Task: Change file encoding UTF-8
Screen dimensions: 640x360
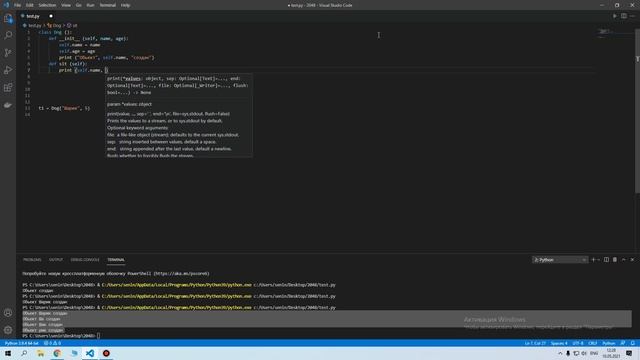Action: 578,343
